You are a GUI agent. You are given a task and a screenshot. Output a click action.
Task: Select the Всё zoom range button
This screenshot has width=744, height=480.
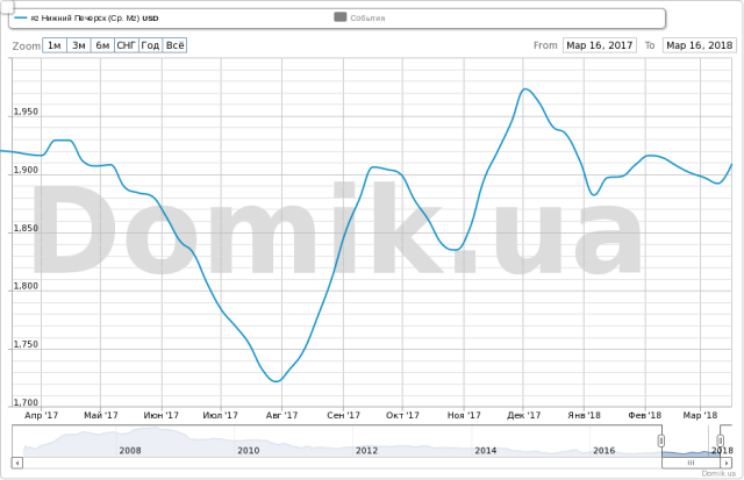tap(175, 46)
